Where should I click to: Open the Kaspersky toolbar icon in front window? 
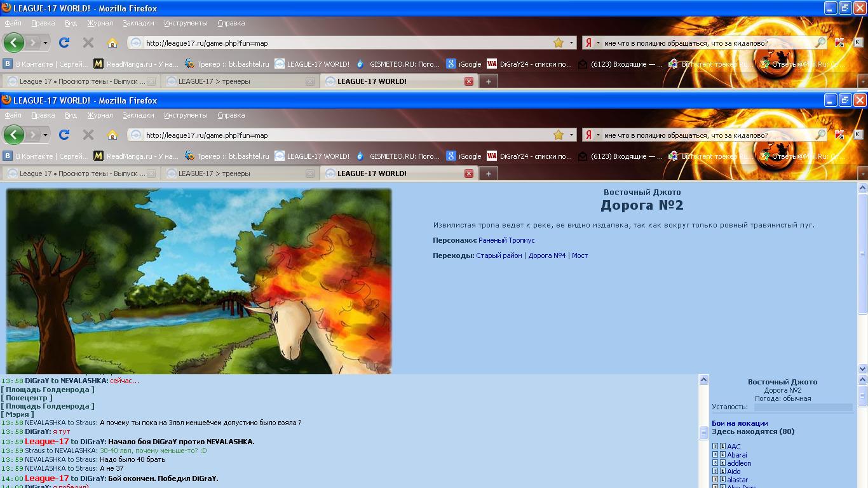pos(839,135)
